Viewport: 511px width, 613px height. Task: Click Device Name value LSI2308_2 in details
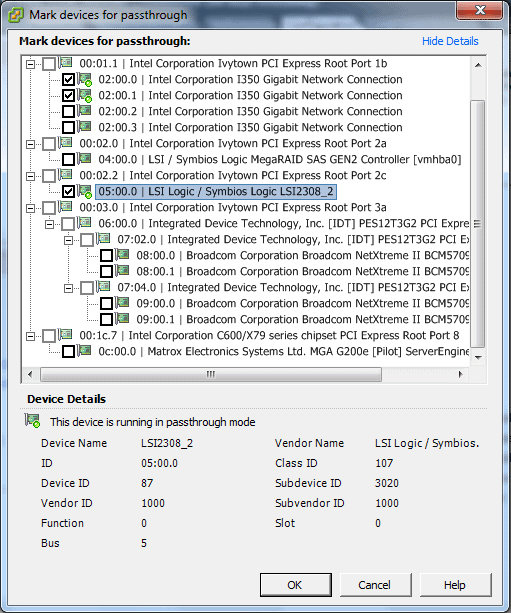(167, 443)
